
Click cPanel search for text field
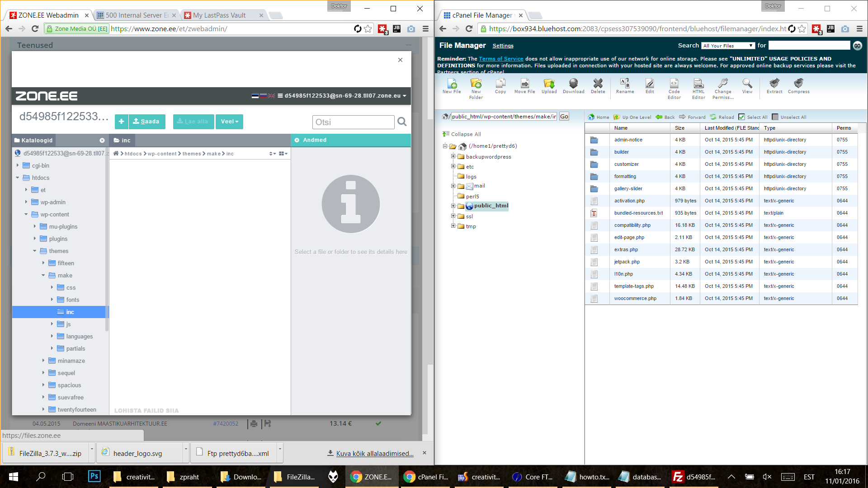(x=809, y=45)
